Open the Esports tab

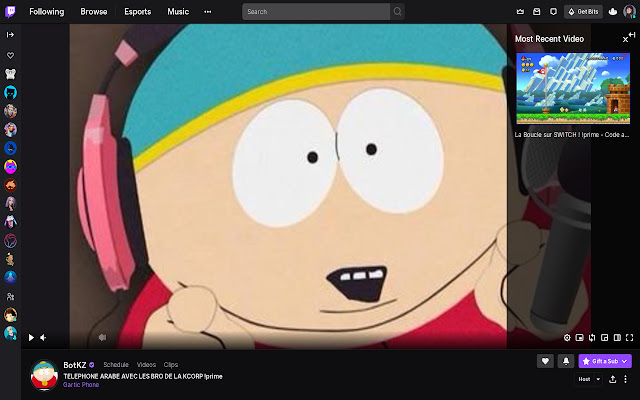click(x=138, y=11)
